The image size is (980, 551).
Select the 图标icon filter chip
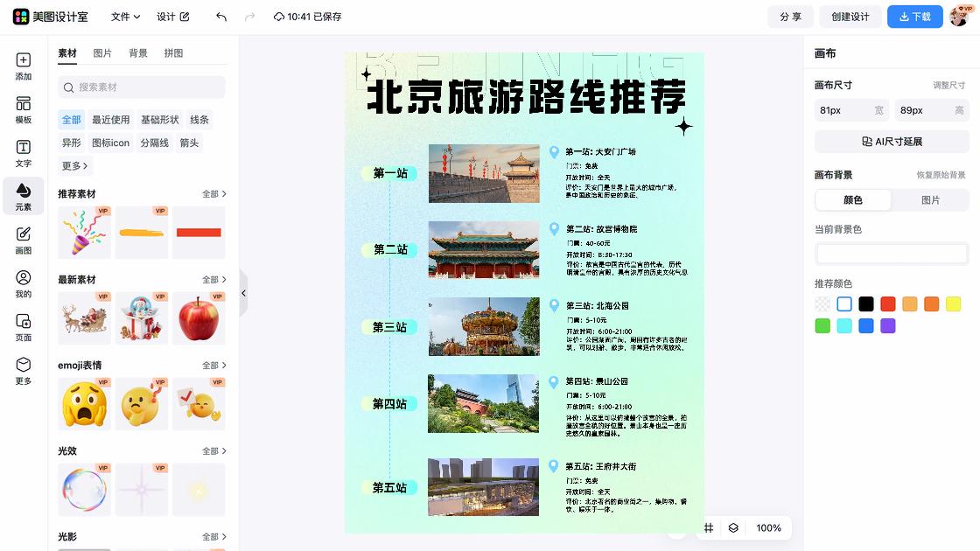pyautogui.click(x=110, y=143)
